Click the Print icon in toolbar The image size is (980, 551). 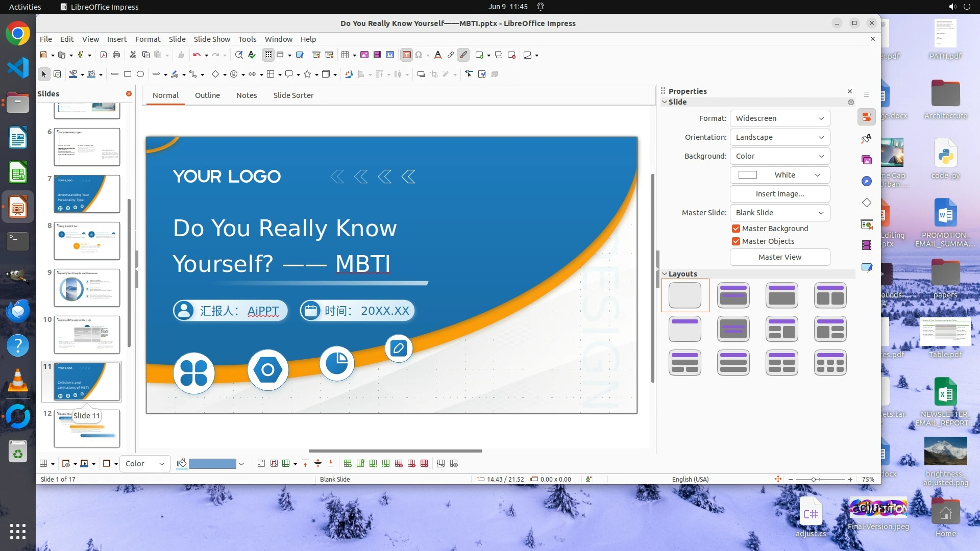click(x=116, y=55)
